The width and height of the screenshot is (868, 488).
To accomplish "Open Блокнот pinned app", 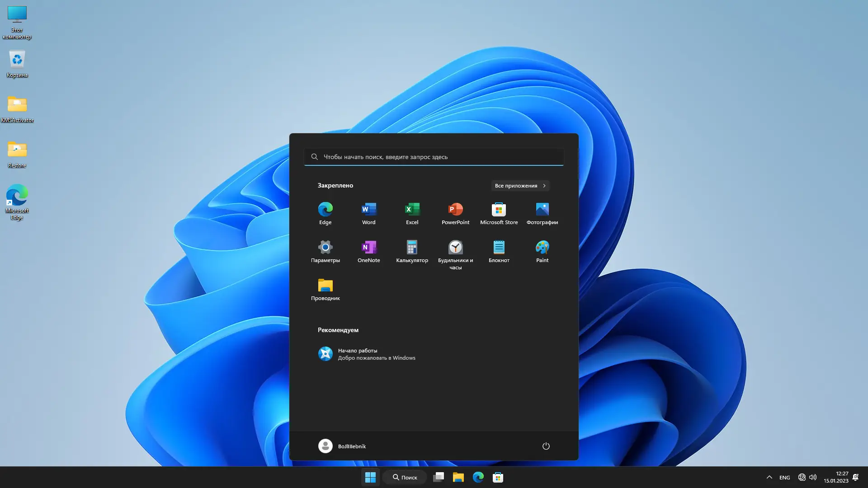I will point(499,251).
